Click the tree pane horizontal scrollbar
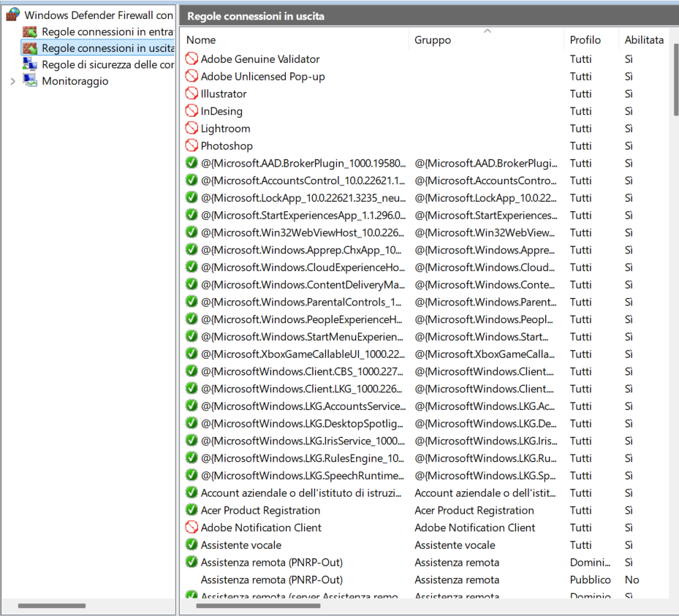This screenshot has height=616, width=679. [x=52, y=606]
